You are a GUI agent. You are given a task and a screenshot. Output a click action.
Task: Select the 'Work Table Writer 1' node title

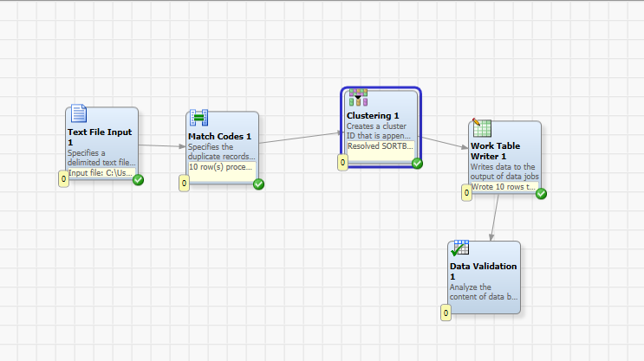pyautogui.click(x=496, y=151)
